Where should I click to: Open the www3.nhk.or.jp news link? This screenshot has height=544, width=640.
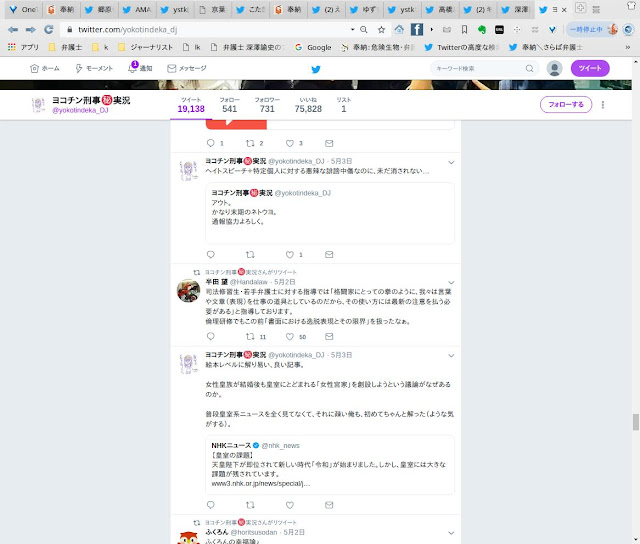click(261, 484)
